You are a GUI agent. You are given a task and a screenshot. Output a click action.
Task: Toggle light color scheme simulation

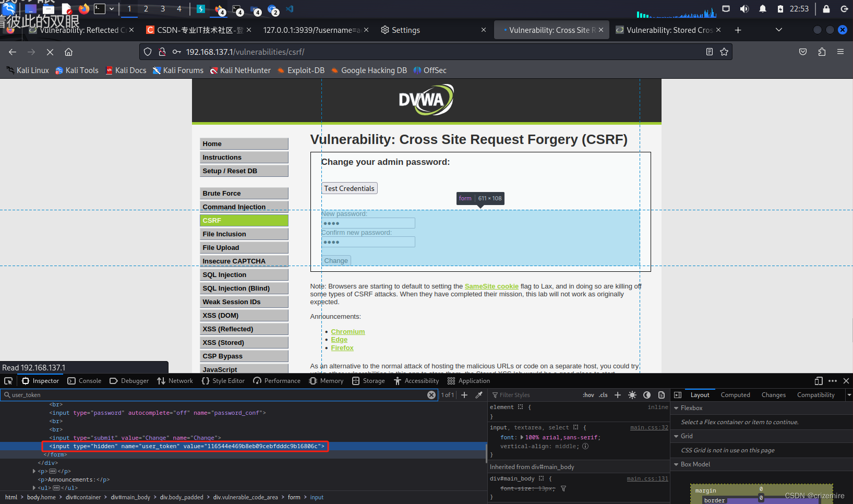pyautogui.click(x=632, y=394)
